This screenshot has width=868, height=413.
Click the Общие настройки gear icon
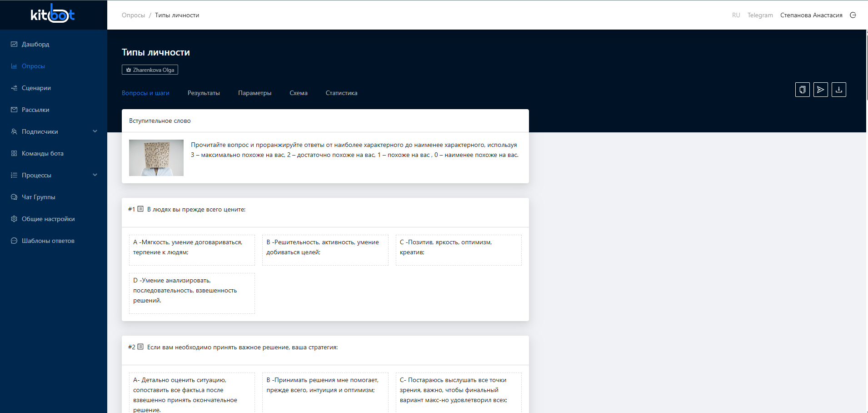[14, 219]
